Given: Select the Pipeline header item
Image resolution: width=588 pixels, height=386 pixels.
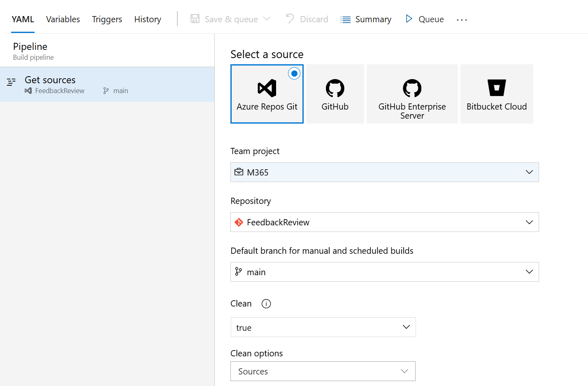Looking at the screenshot, I should (107, 51).
